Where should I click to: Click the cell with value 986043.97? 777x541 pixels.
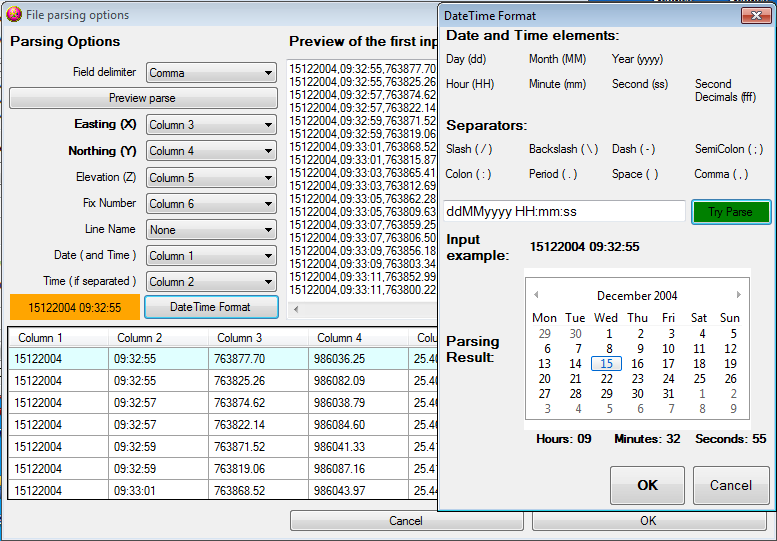(x=359, y=490)
